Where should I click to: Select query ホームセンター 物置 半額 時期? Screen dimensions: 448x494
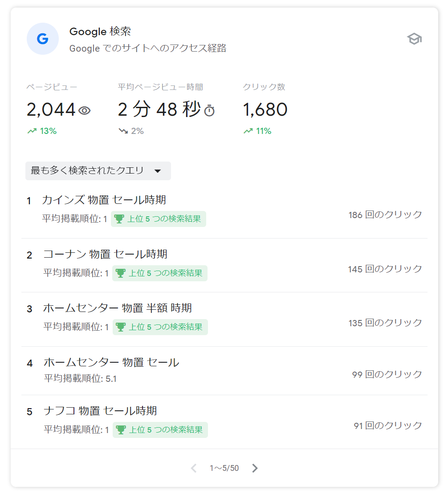pyautogui.click(x=117, y=308)
